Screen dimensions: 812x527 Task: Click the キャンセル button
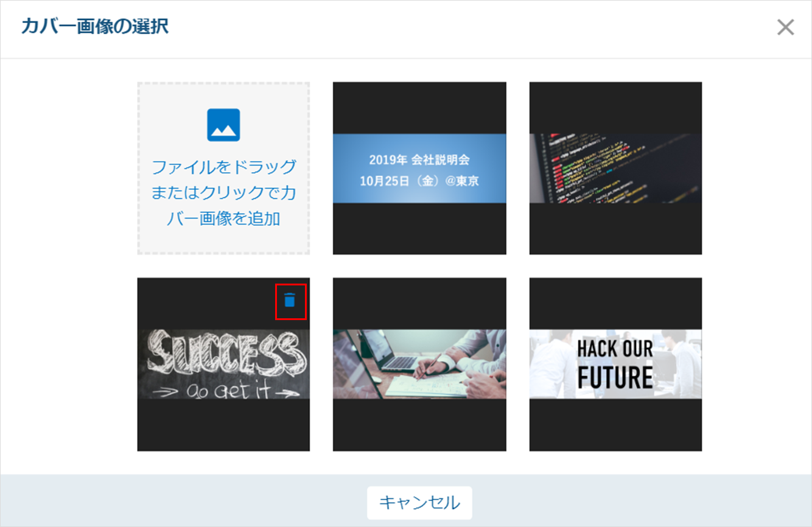coord(419,503)
